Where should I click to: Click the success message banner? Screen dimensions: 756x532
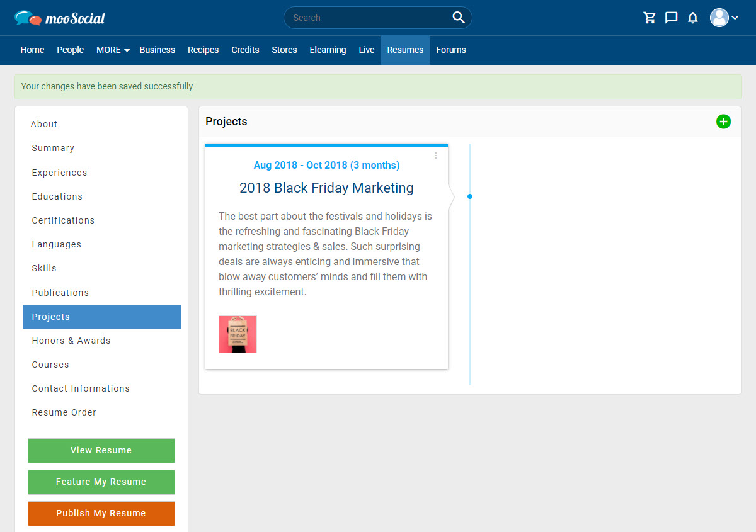[378, 87]
